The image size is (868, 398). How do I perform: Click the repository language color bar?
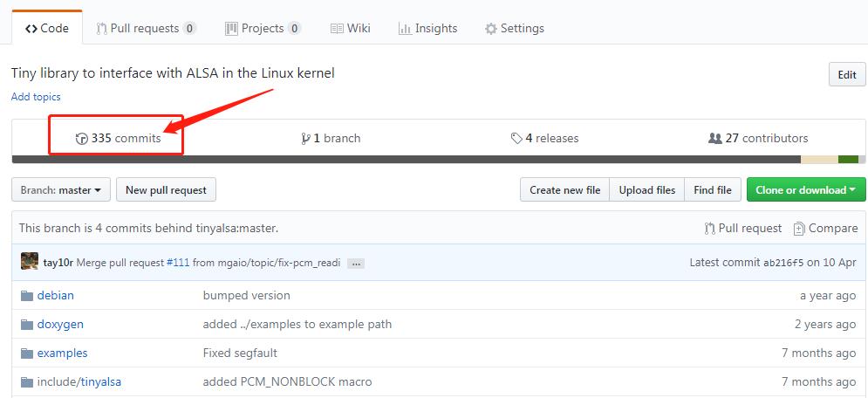(438, 160)
